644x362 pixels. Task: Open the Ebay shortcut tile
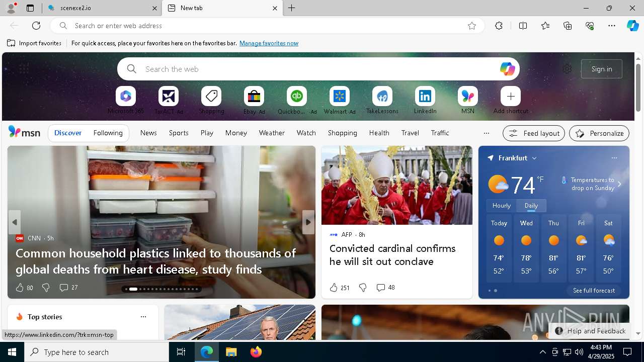point(254,96)
